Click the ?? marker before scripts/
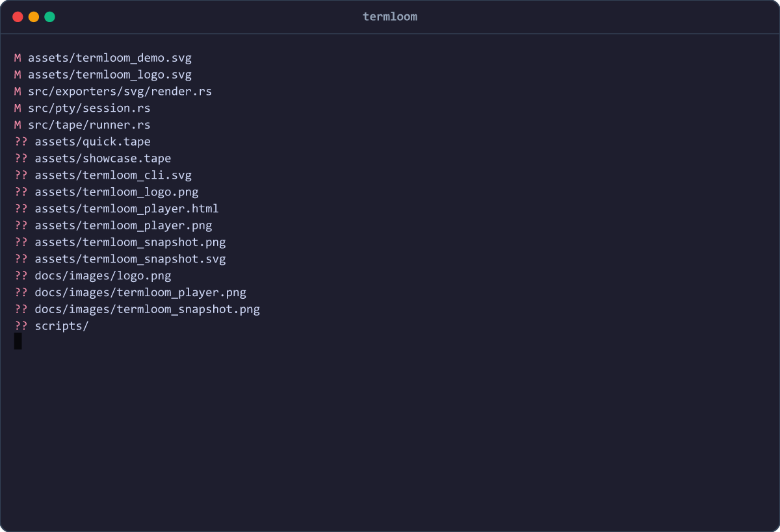 point(21,327)
